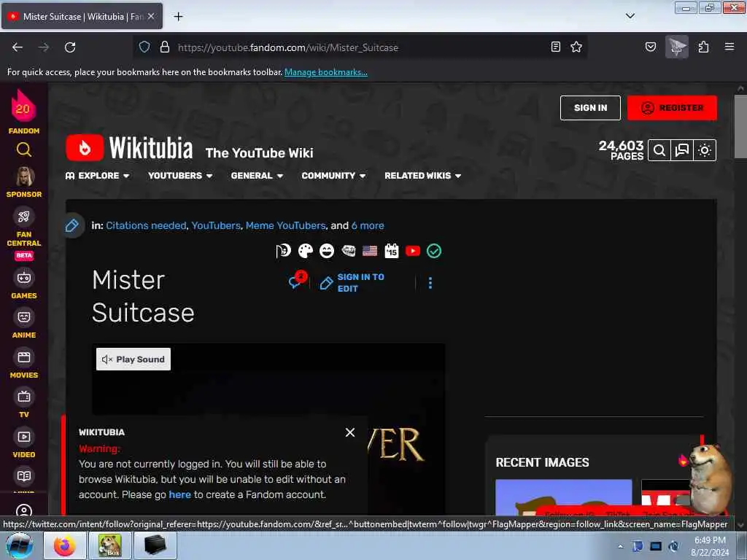Open Firefox from the taskbar
The height and width of the screenshot is (560, 747).
point(65,545)
